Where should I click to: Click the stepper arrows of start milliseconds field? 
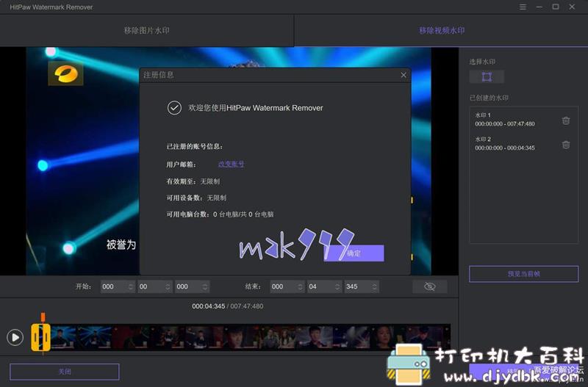pos(205,286)
